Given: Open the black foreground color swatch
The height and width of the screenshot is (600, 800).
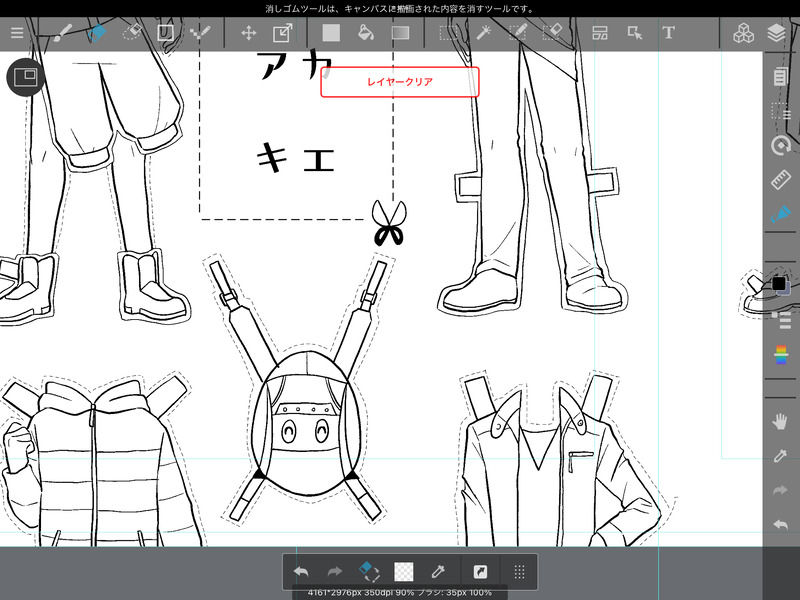Looking at the screenshot, I should point(778,284).
